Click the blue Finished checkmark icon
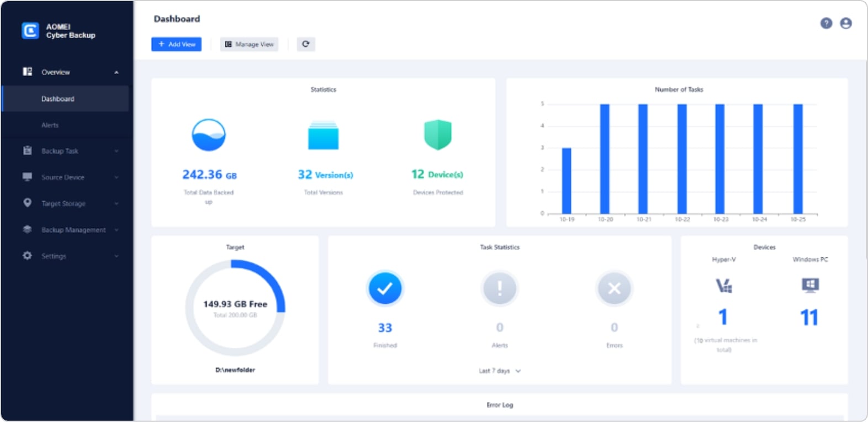Image resolution: width=868 pixels, height=422 pixels. pyautogui.click(x=385, y=288)
